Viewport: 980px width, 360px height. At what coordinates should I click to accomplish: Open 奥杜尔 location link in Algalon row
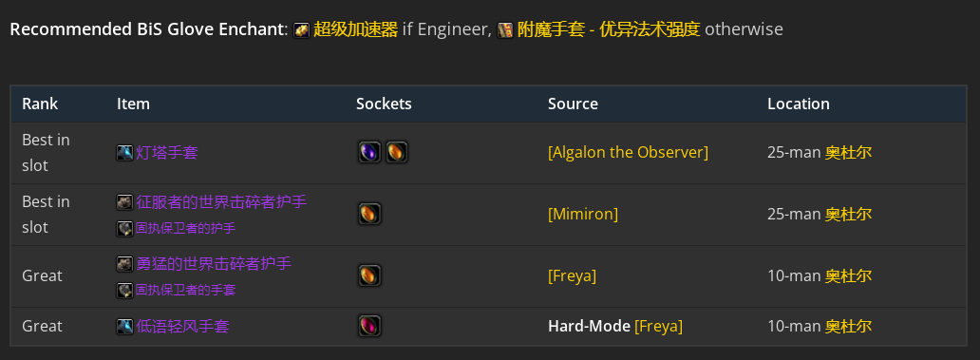[x=848, y=153]
